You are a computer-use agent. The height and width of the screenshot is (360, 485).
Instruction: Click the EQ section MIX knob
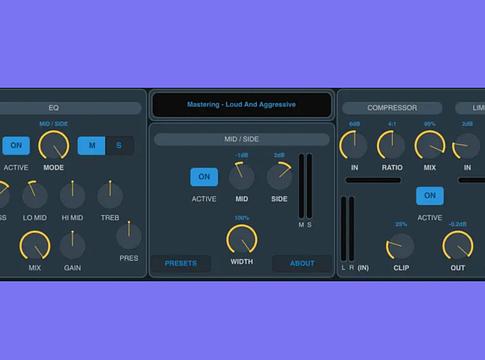pos(35,246)
